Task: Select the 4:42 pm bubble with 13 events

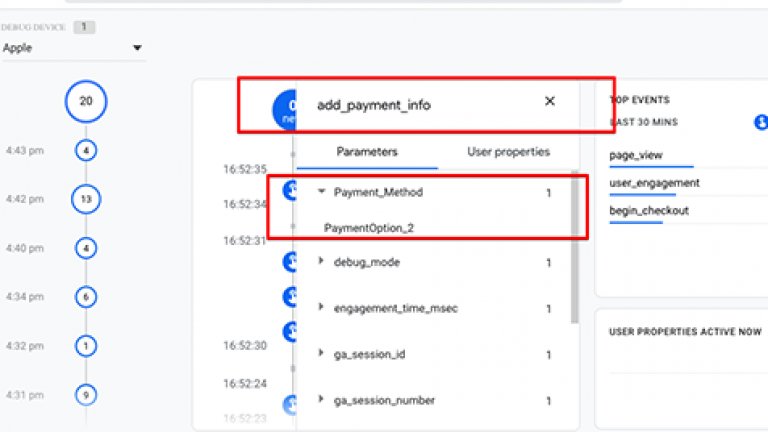Action: click(x=86, y=199)
